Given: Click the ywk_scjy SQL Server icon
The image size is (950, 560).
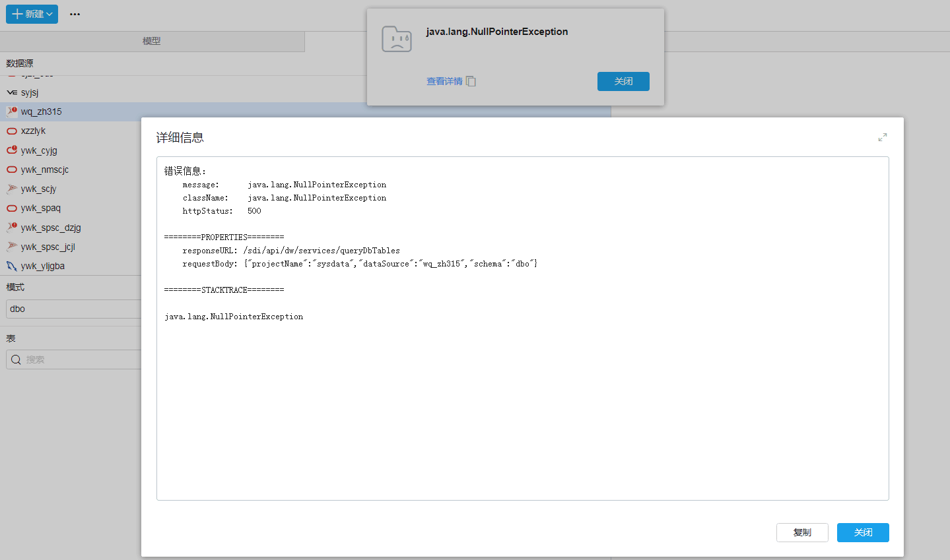Looking at the screenshot, I should tap(12, 189).
